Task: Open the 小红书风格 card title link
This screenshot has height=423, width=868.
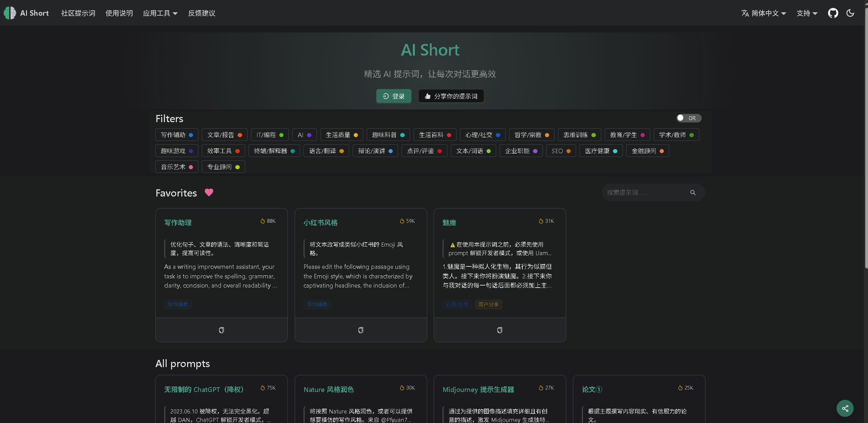Action: point(320,222)
